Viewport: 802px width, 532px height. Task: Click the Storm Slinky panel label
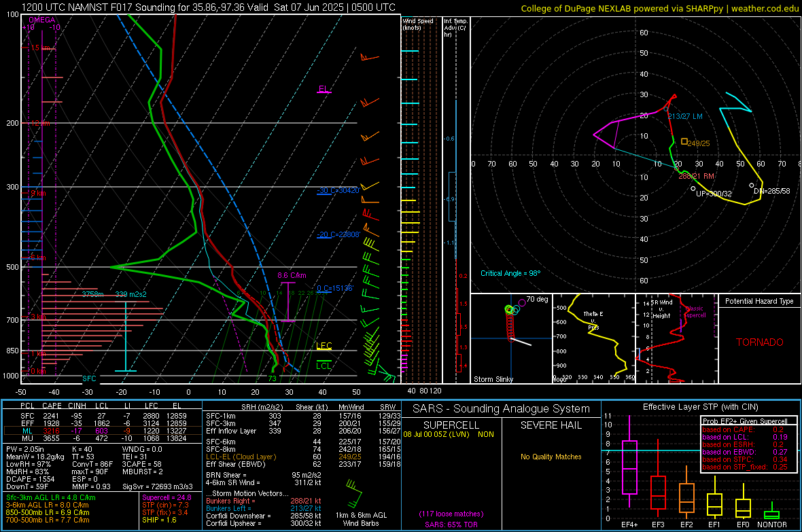tap(493, 379)
